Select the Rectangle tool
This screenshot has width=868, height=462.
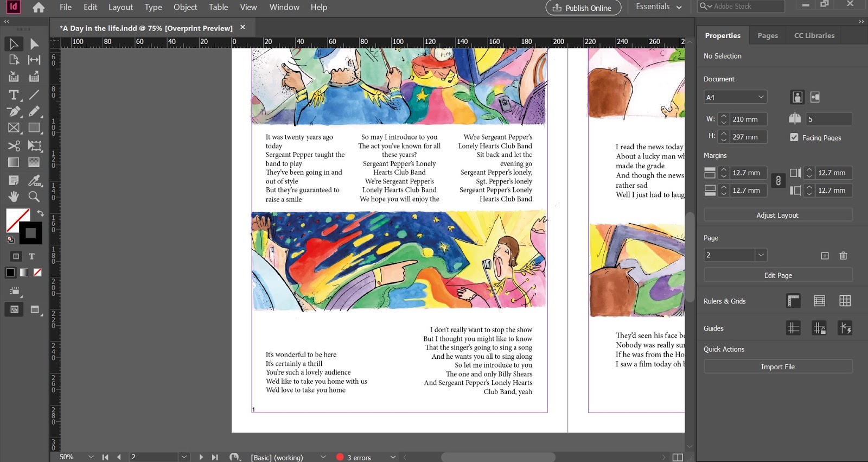coord(34,128)
